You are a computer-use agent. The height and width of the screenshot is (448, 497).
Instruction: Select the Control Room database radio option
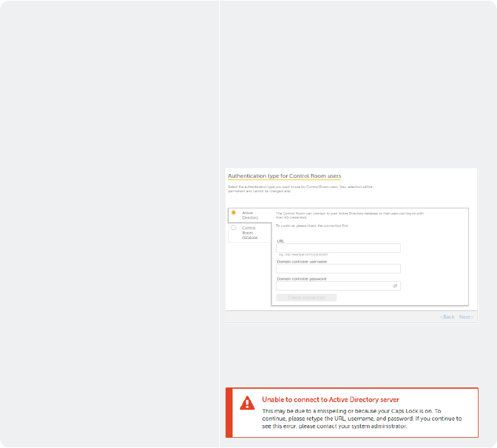pyautogui.click(x=234, y=228)
